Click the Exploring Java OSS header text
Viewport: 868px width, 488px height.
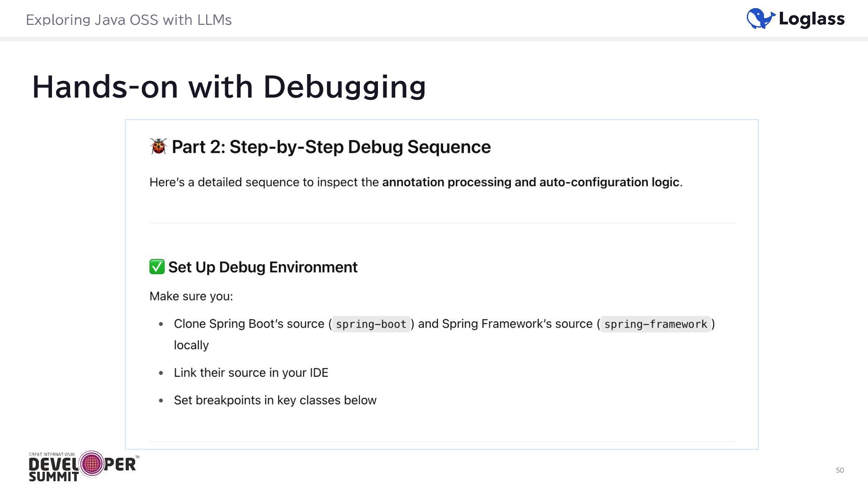click(128, 20)
